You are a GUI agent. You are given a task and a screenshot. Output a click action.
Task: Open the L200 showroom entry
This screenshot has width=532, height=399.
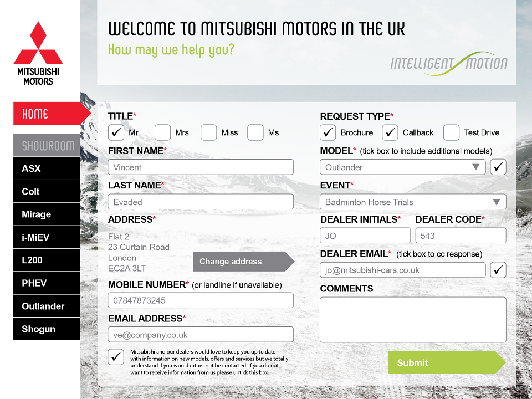pos(47,260)
